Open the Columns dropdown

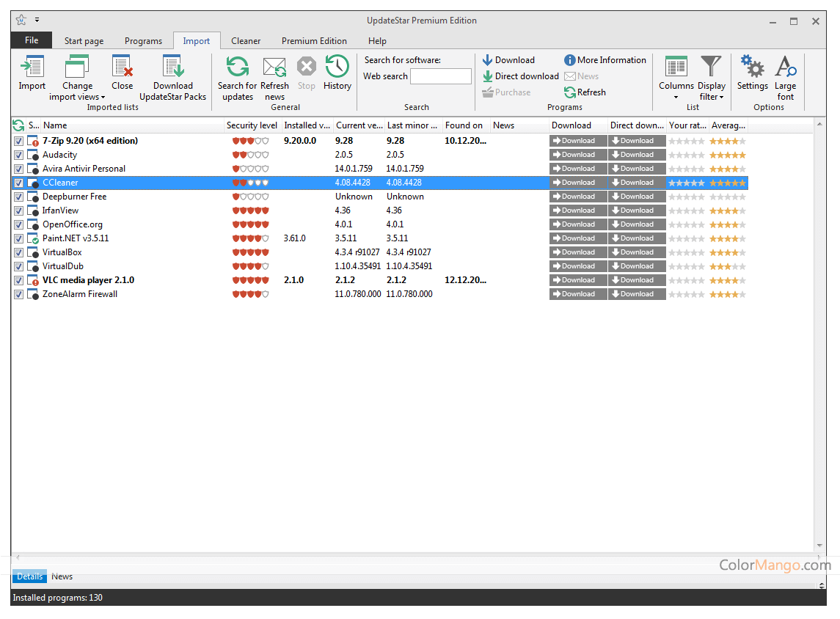pos(676,91)
